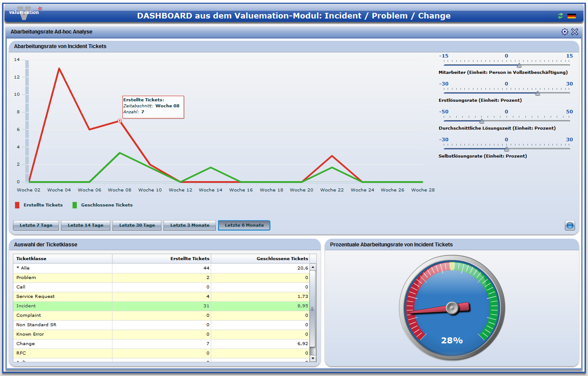The width and height of the screenshot is (588, 376).
Task: Switch to the Letzte 30 Tage view
Action: click(136, 225)
